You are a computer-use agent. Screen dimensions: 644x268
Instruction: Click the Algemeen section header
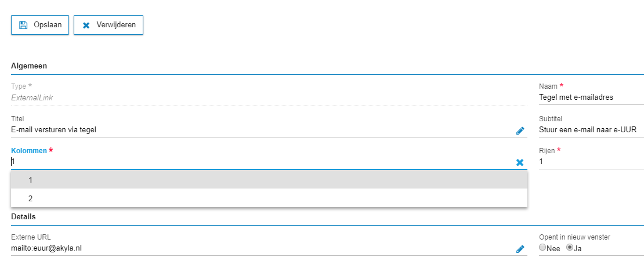pos(29,66)
